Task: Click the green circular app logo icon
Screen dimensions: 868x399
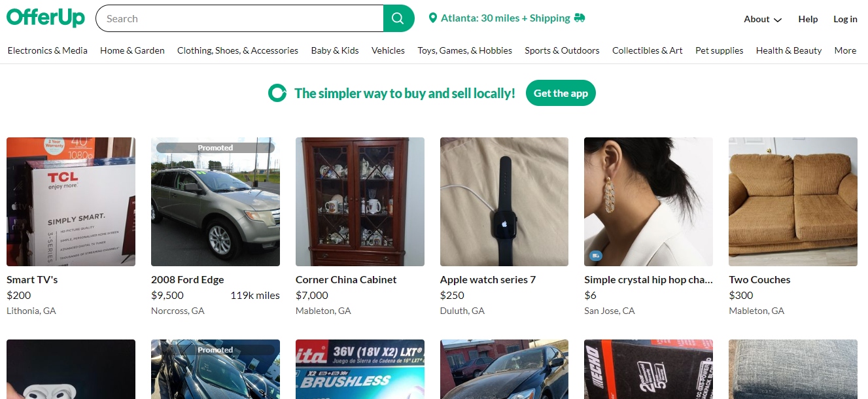Action: coord(277,94)
